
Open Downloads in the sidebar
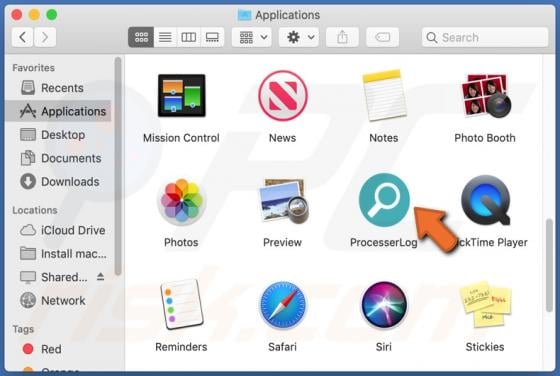[58, 182]
